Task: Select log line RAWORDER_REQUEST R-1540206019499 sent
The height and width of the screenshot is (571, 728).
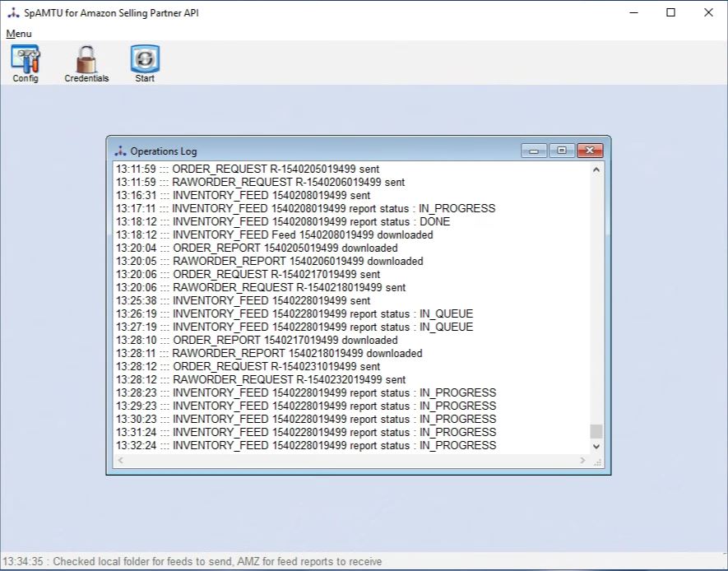Action: 260,182
